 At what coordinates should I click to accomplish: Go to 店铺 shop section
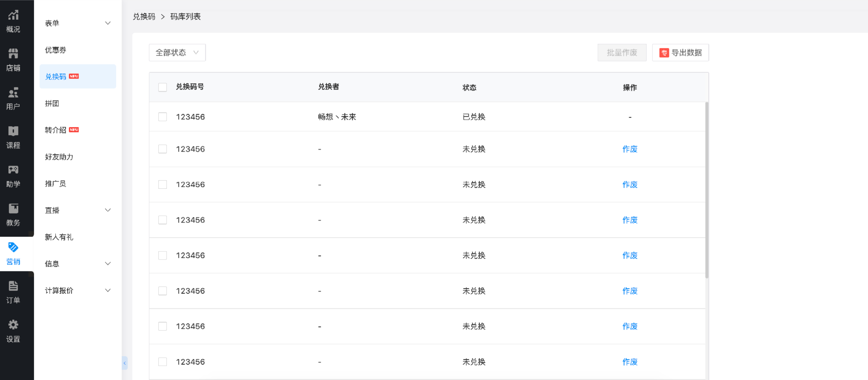[13, 60]
